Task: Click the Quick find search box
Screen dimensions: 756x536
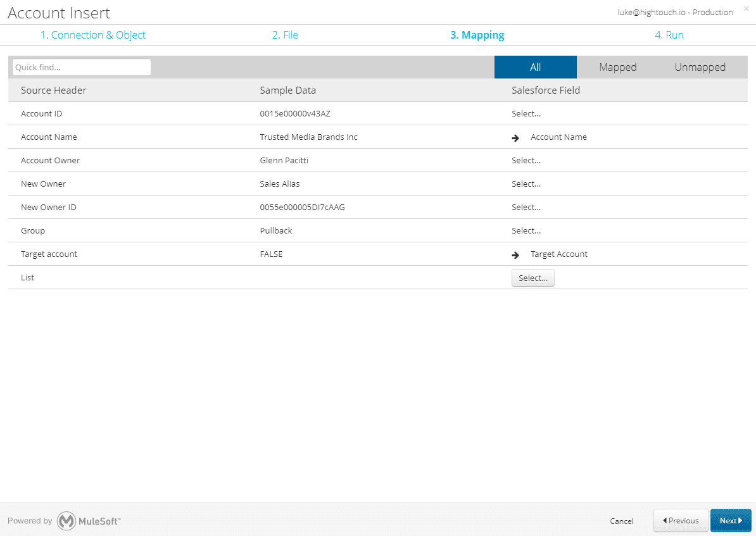Action: (80, 66)
